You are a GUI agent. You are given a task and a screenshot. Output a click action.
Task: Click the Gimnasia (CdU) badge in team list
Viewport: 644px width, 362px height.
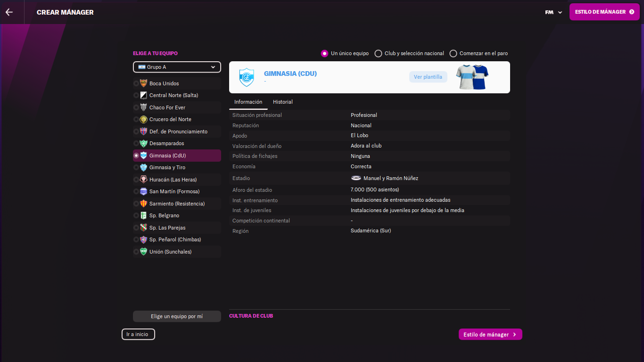pos(143,156)
